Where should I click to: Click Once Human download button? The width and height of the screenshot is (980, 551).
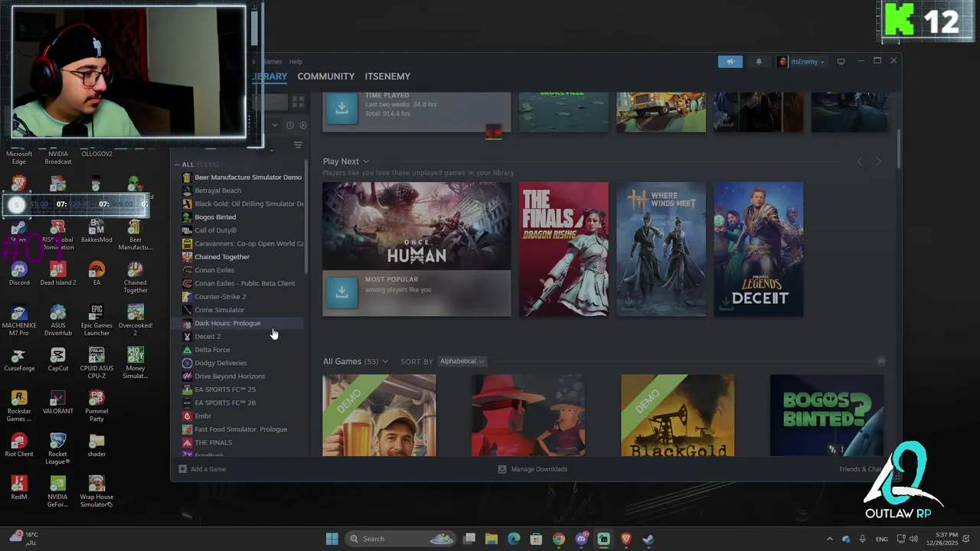pyautogui.click(x=342, y=293)
